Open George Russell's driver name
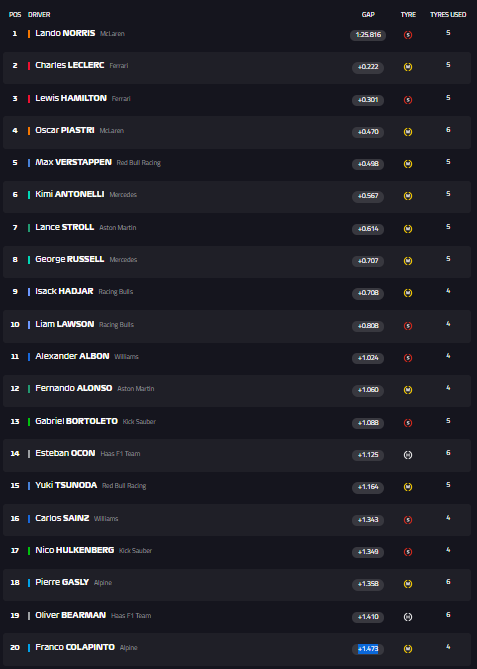This screenshot has height=669, width=477. [70, 259]
